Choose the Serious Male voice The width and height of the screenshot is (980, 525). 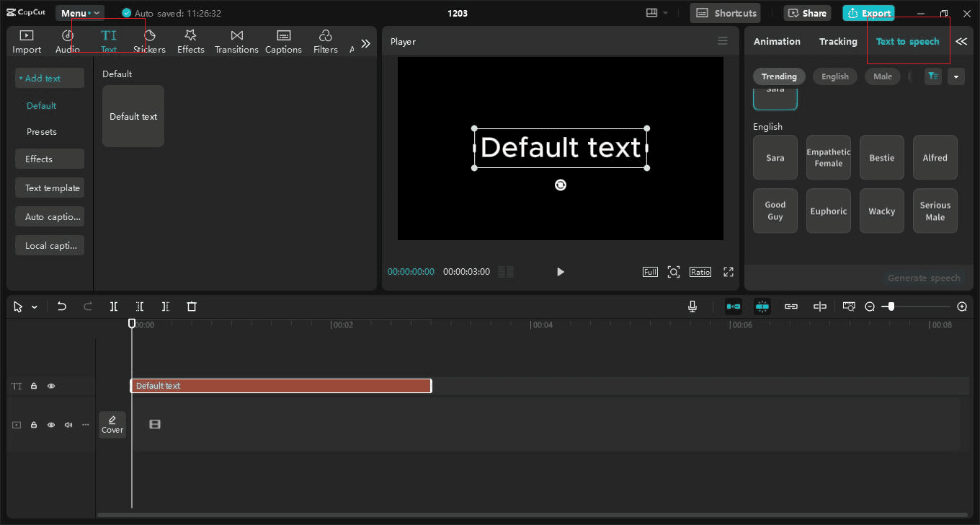(935, 211)
